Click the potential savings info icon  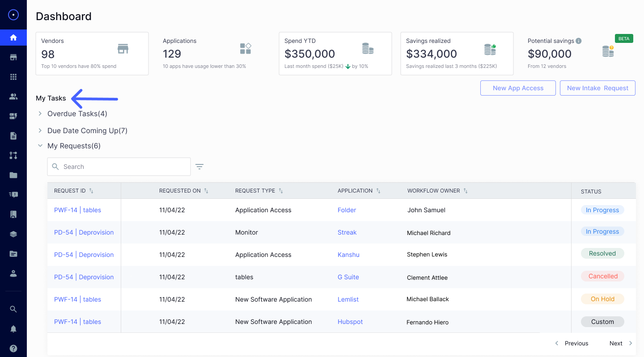pos(578,41)
